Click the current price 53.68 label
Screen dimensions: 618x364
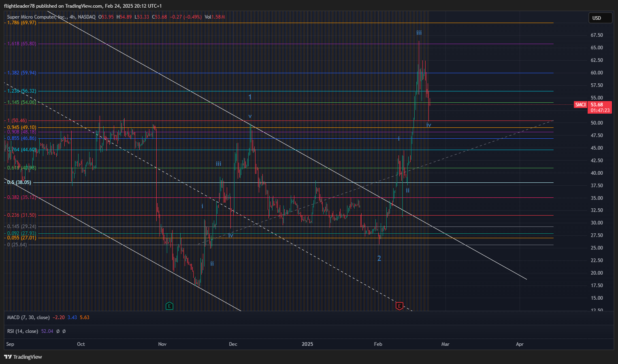point(597,105)
